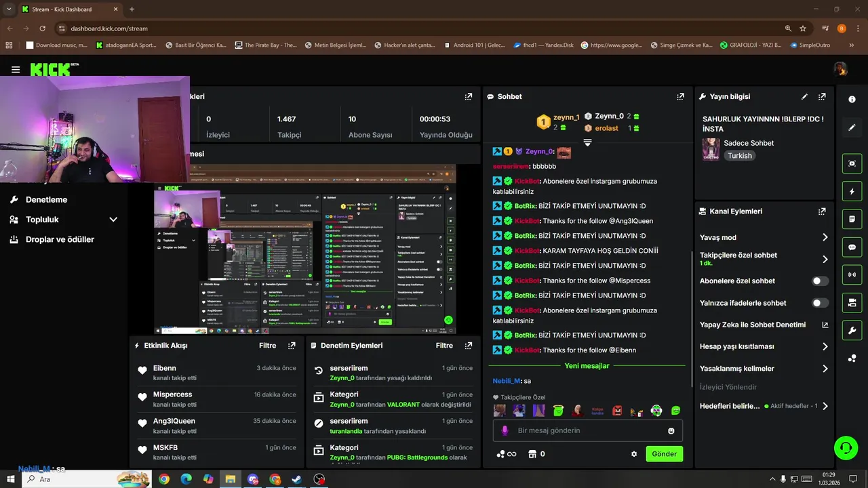
Task: Open Steam from the taskbar
Action: click(296, 479)
